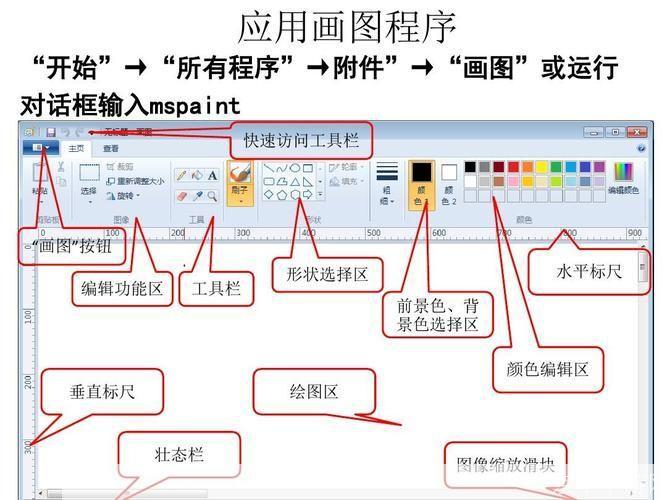Pick the green color swatch
The width and height of the screenshot is (667, 500).
556,167
